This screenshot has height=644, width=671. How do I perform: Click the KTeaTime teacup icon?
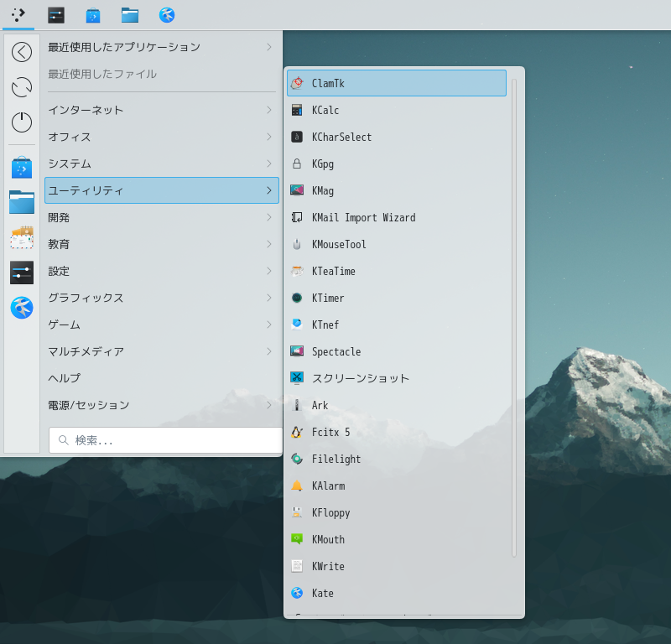(297, 271)
